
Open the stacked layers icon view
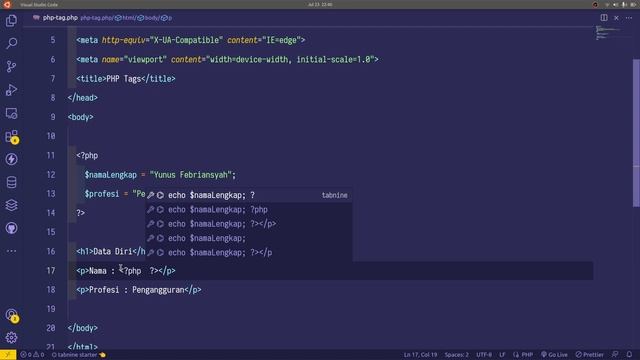coord(11,205)
